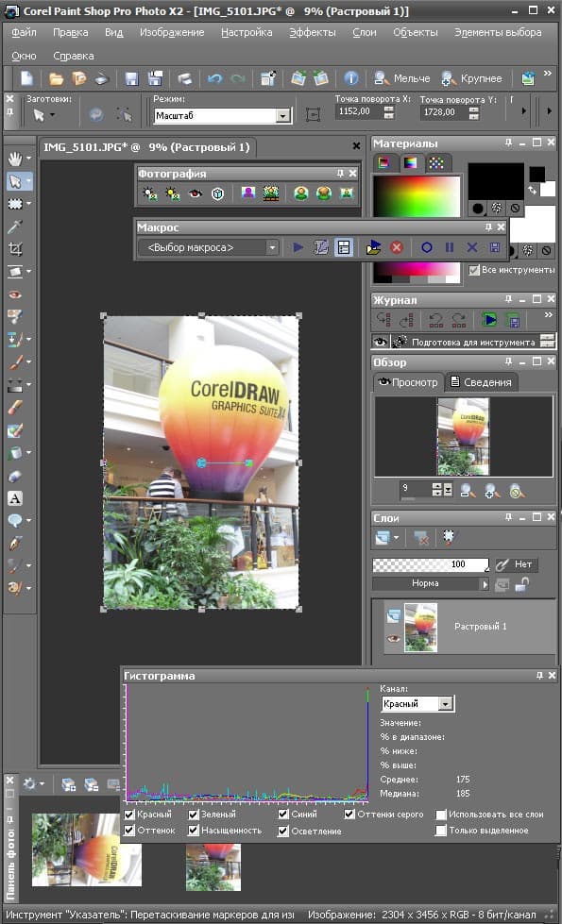Choose the Preset Shape speech bubble tool
The image size is (562, 924).
[x=15, y=521]
